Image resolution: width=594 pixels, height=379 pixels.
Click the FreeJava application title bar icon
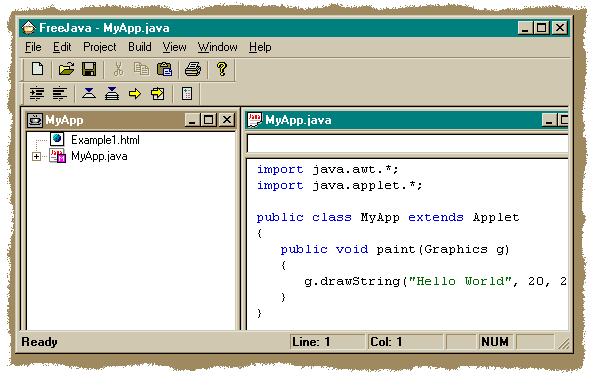(28, 28)
